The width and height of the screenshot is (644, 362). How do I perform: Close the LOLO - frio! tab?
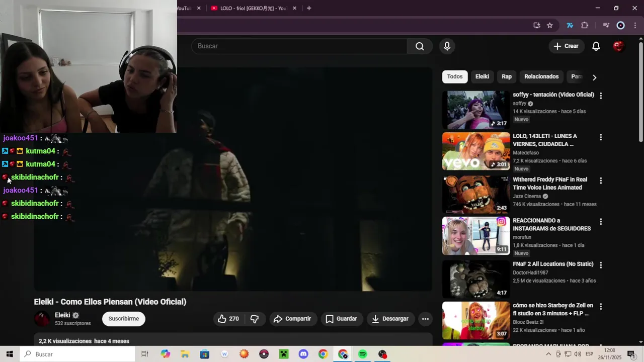pos(294,8)
